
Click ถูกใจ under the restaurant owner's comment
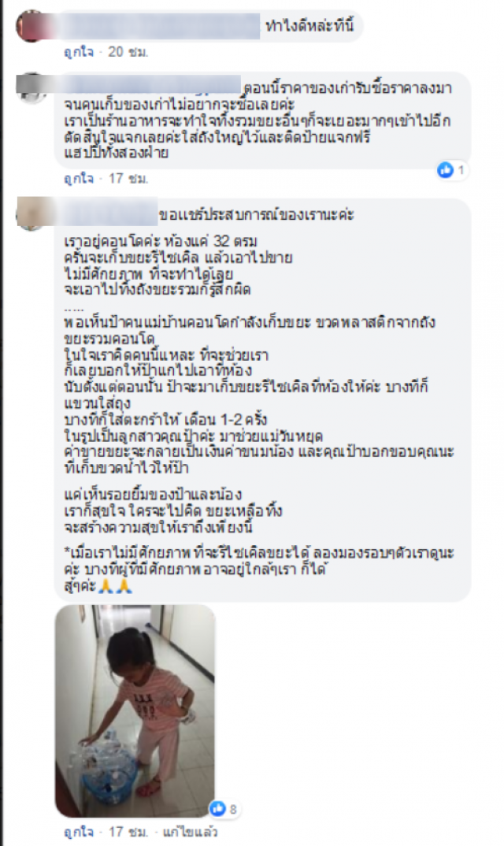[78, 178]
